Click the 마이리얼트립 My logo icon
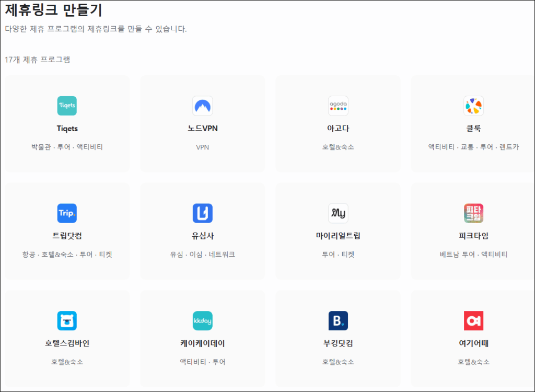The height and width of the screenshot is (392, 535). pyautogui.click(x=338, y=213)
